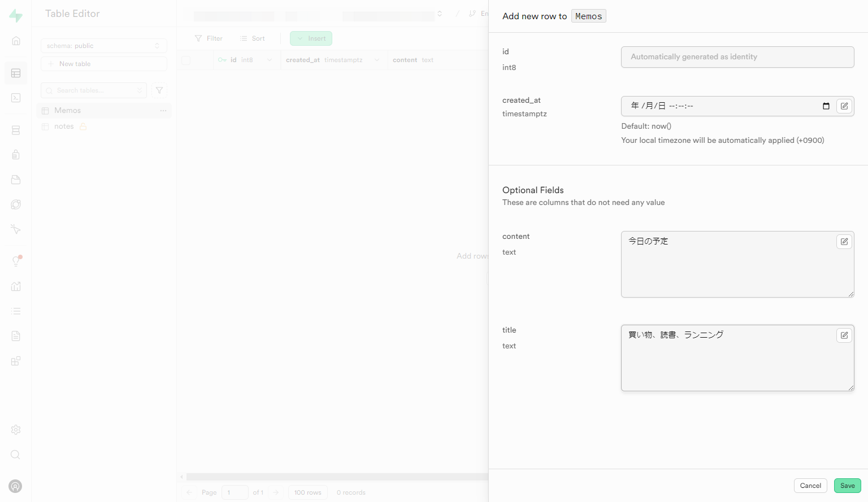Click the Supabase logo icon

(16, 16)
